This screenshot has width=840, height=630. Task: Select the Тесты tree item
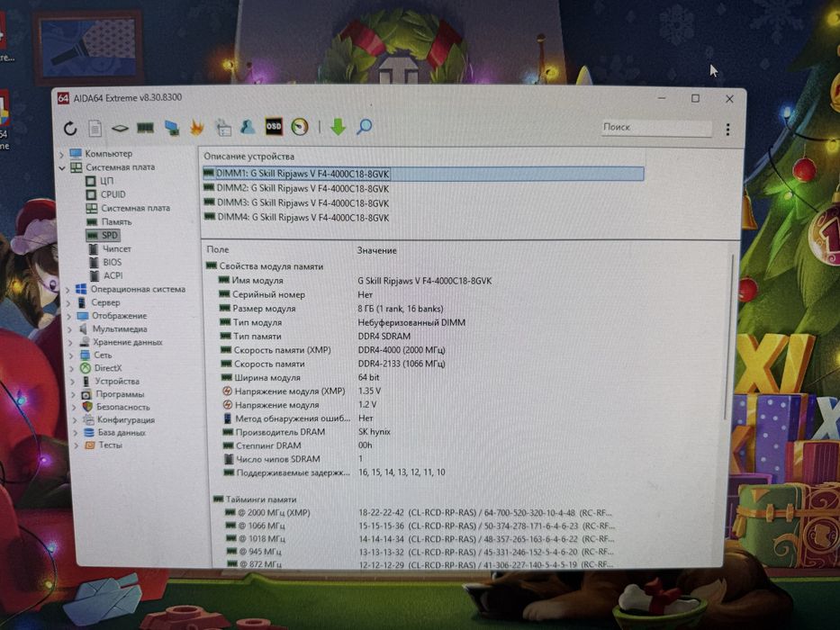click(104, 445)
